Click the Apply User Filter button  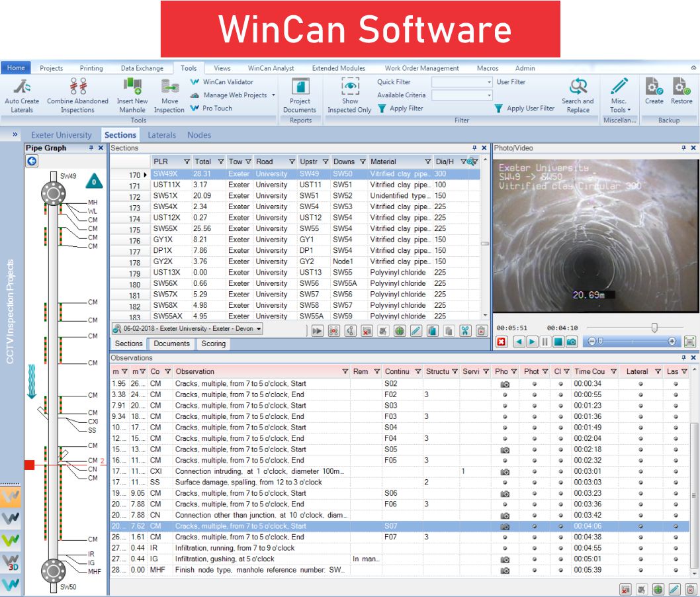pyautogui.click(x=525, y=109)
